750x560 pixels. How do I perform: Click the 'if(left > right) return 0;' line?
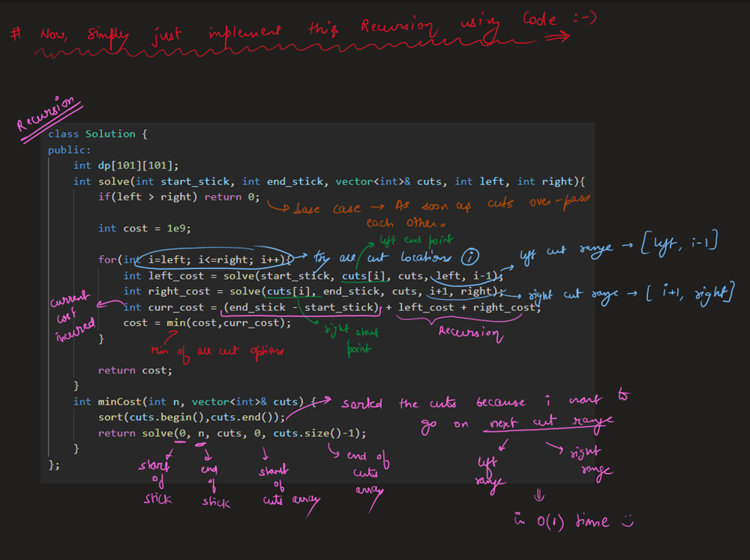178,196
